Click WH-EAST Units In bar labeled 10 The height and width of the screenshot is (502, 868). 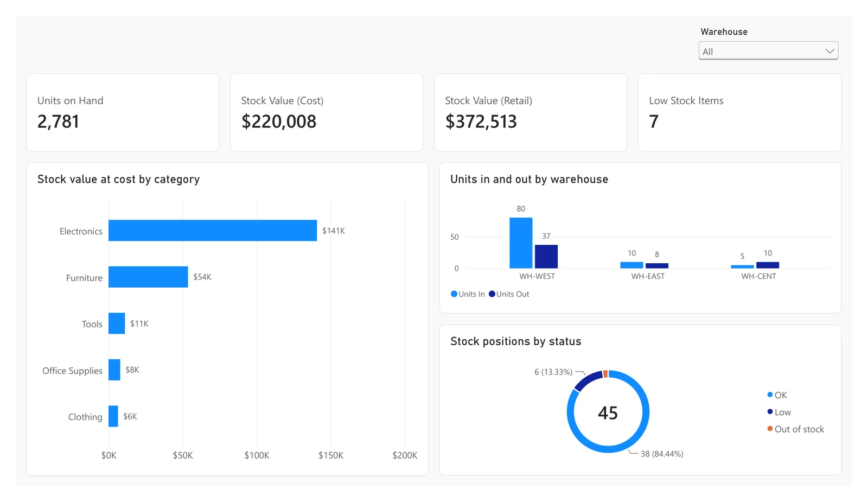tap(631, 265)
